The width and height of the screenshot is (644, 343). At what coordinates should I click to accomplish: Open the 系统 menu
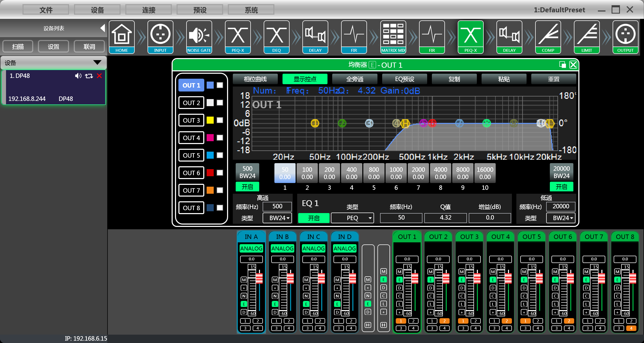(x=251, y=10)
